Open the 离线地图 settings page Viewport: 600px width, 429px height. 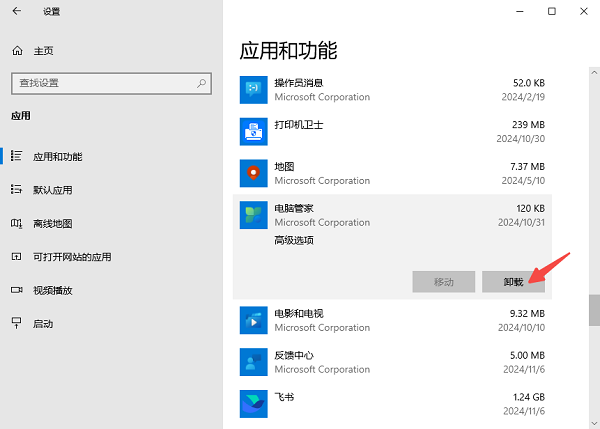tap(52, 223)
